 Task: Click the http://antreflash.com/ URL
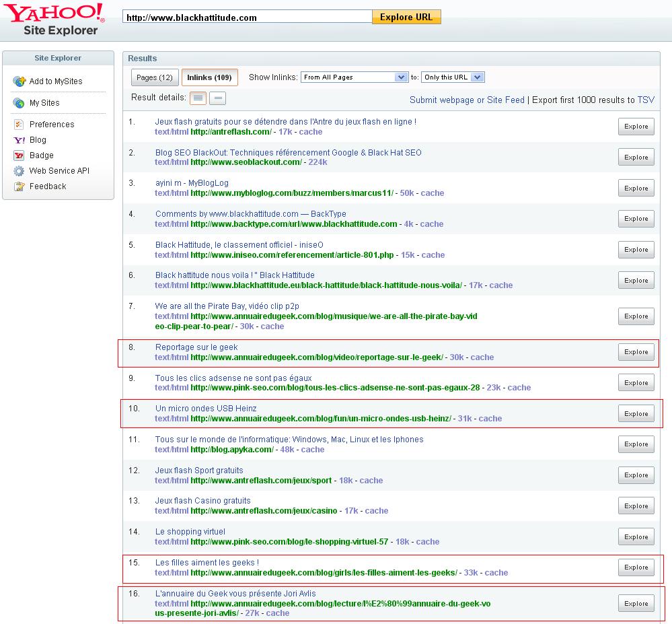(231, 132)
